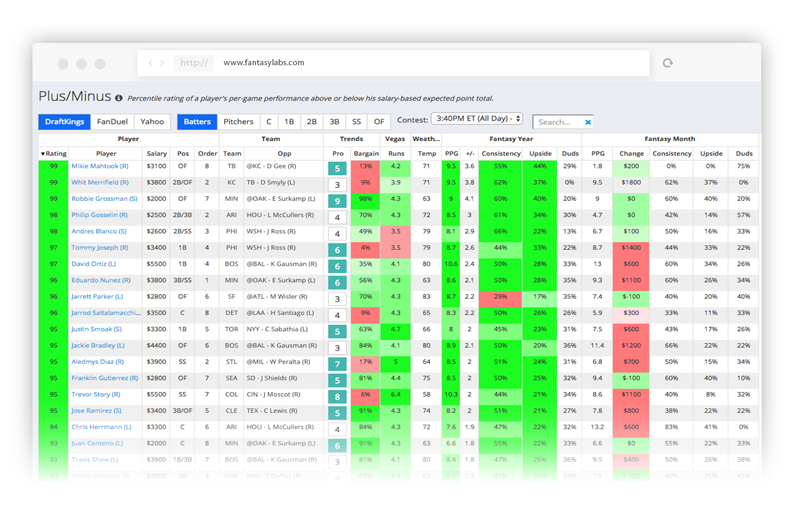
Task: Open Trevor Story player link
Action: [95, 395]
